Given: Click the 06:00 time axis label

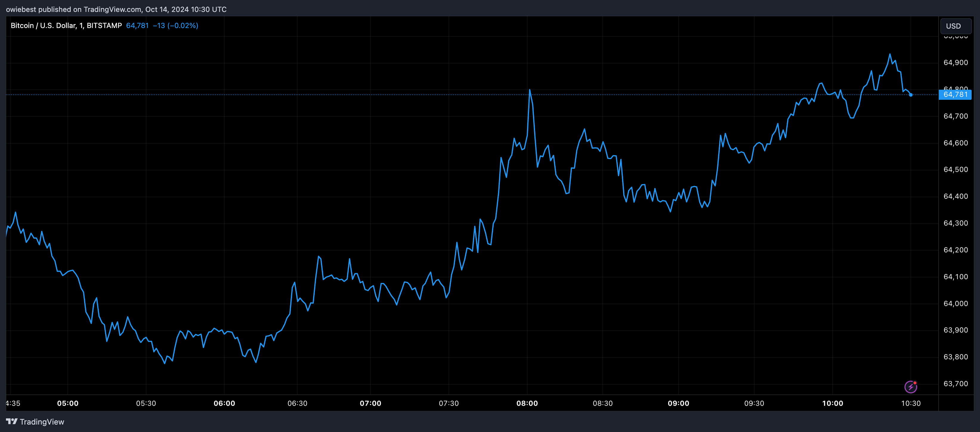Looking at the screenshot, I should click(225, 403).
